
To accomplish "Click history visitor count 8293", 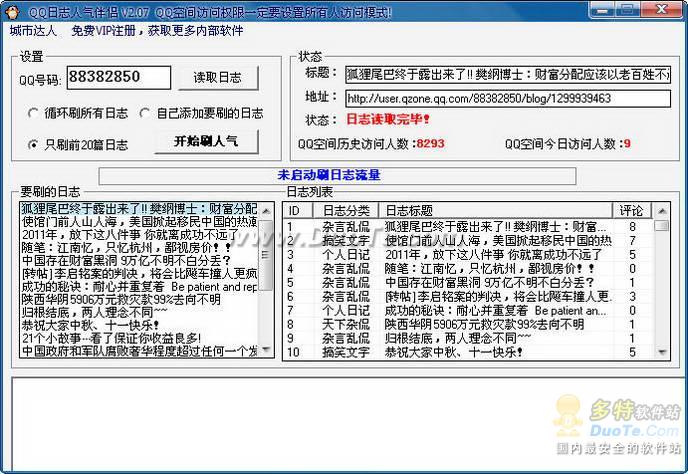I will tap(430, 144).
